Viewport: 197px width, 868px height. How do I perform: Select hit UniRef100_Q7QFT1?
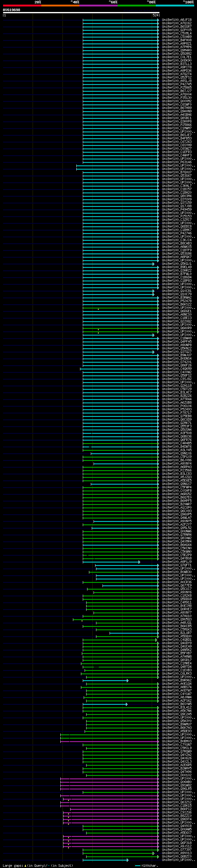coord(177,565)
